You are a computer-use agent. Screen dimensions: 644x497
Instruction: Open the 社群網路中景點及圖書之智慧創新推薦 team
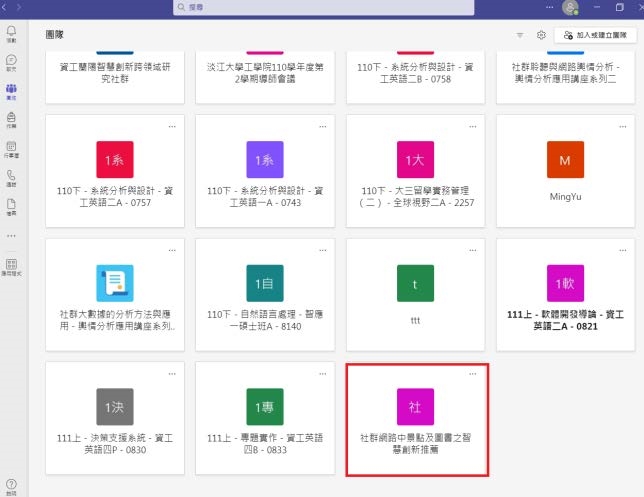point(415,419)
